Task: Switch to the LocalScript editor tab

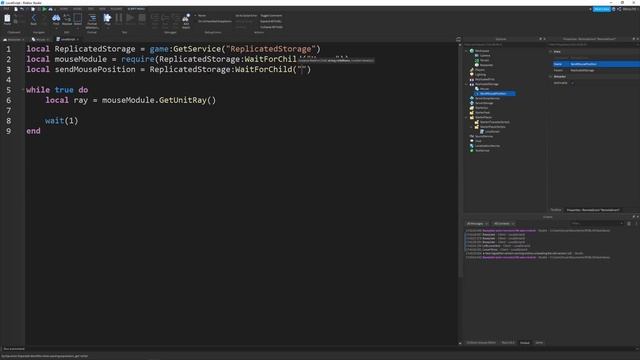Action: pos(67,39)
